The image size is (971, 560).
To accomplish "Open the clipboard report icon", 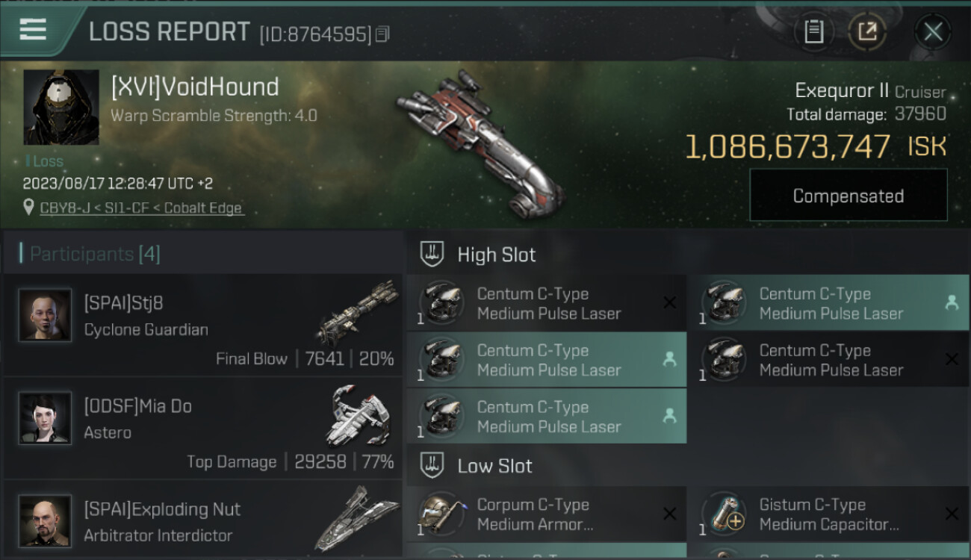I will point(813,31).
